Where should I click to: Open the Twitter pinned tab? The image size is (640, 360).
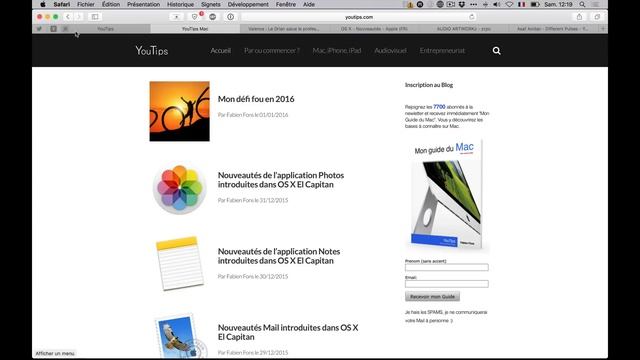click(x=40, y=29)
